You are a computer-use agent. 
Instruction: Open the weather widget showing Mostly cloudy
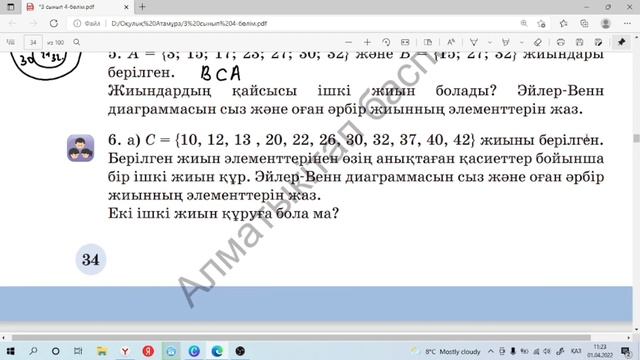pos(446,351)
